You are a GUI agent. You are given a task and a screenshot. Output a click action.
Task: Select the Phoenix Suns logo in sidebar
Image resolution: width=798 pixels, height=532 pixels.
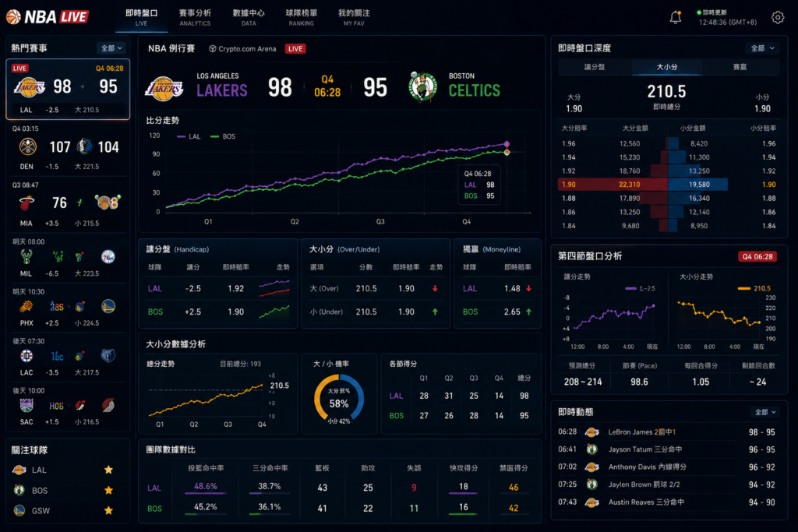(x=26, y=306)
